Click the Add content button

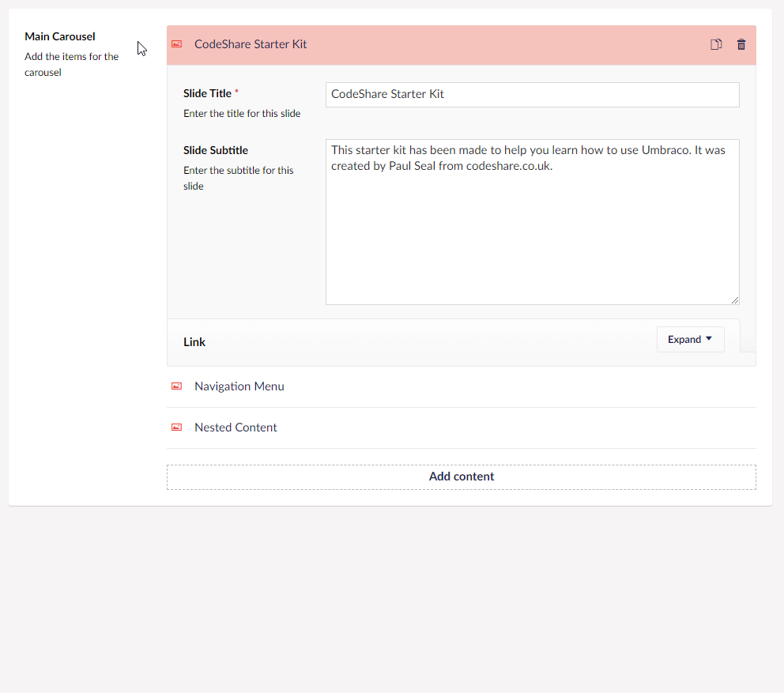pos(461,476)
